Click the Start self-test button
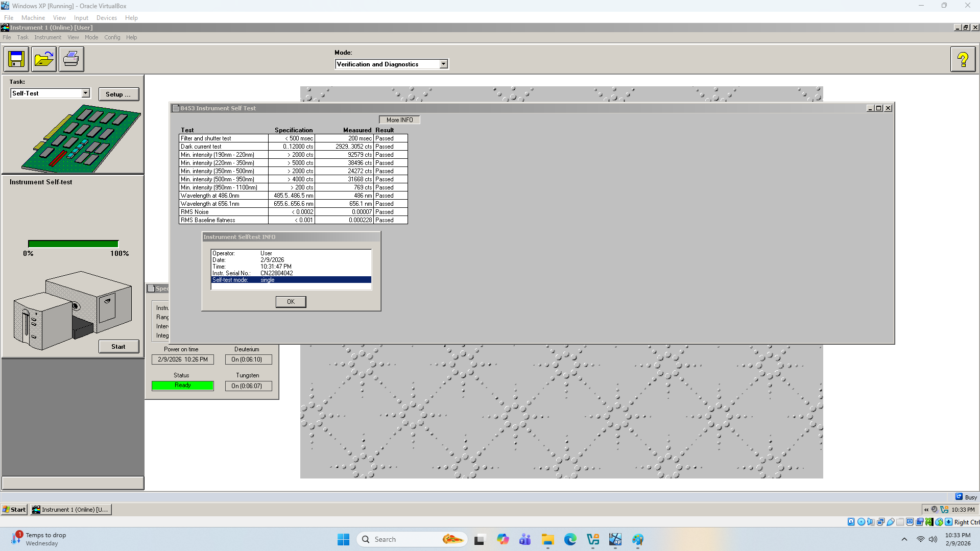980x551 pixels. [x=118, y=347]
